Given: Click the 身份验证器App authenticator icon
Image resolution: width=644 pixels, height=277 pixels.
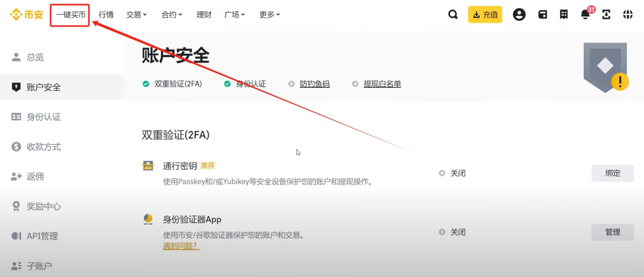Looking at the screenshot, I should tap(148, 219).
